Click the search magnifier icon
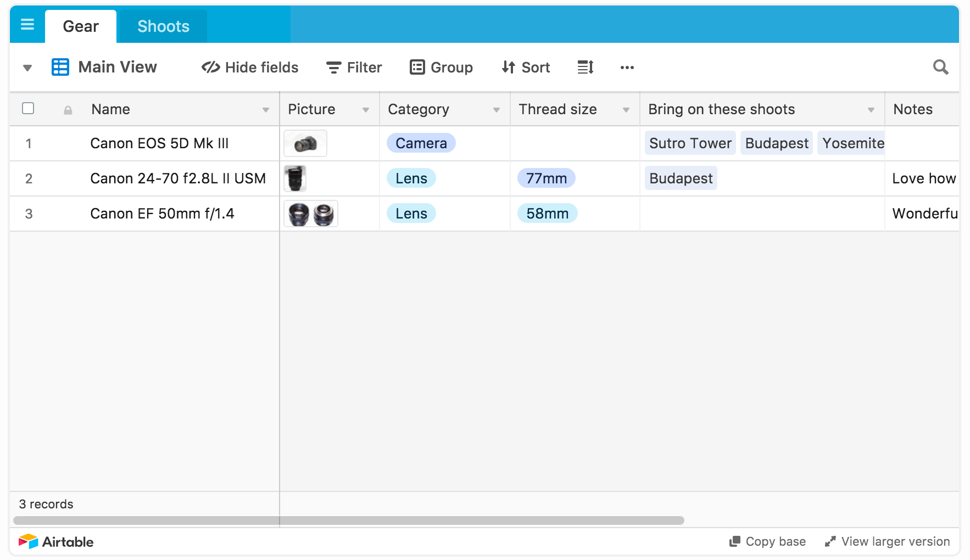The height and width of the screenshot is (560, 970). coord(941,67)
